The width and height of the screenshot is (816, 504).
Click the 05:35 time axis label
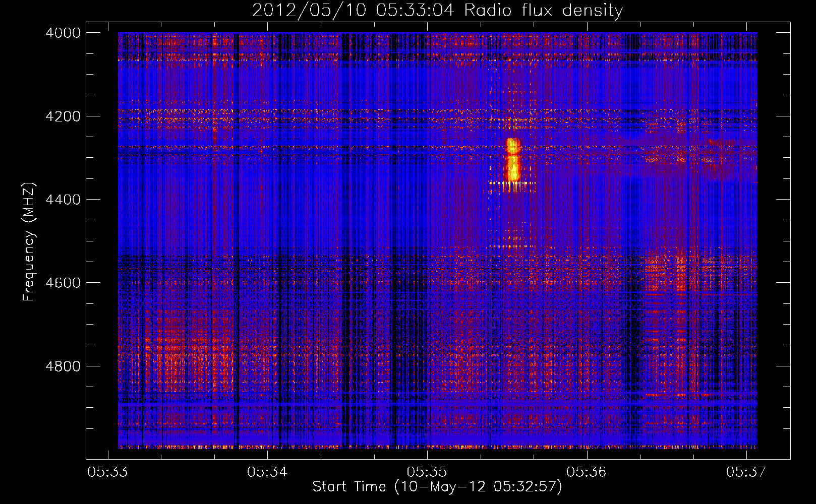coord(427,472)
